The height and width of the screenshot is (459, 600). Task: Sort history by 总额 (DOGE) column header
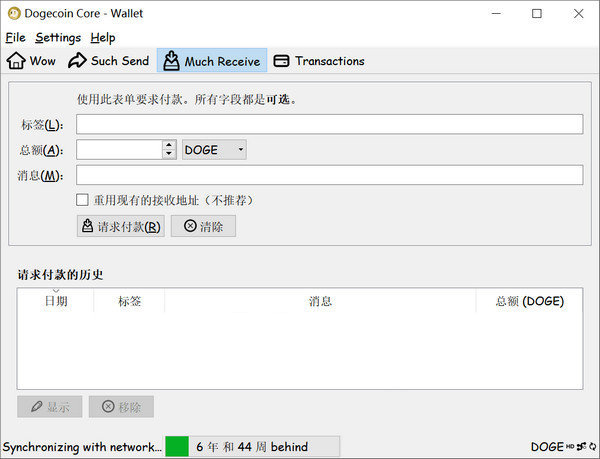(530, 301)
